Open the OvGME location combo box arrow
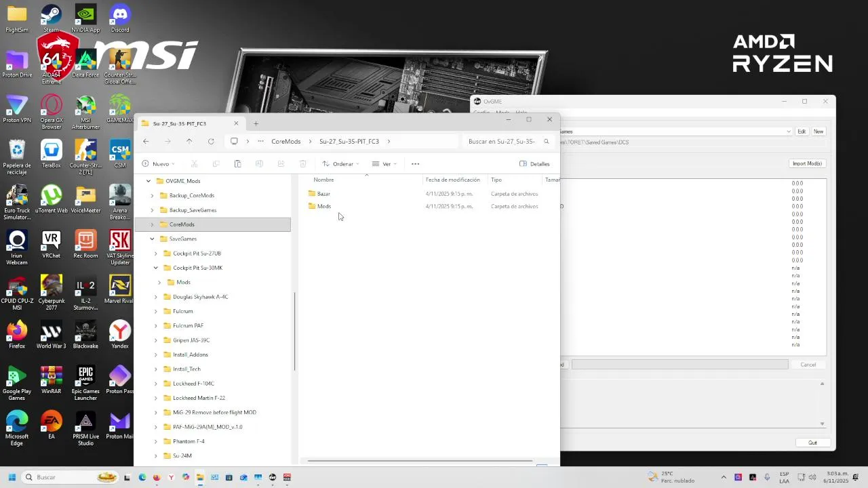 [x=788, y=131]
